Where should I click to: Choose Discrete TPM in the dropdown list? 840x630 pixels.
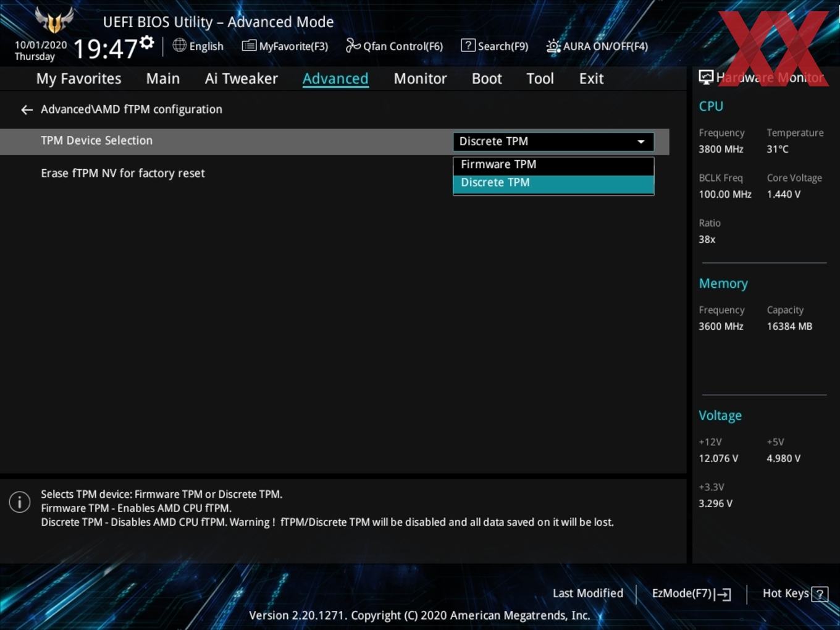[x=553, y=183]
